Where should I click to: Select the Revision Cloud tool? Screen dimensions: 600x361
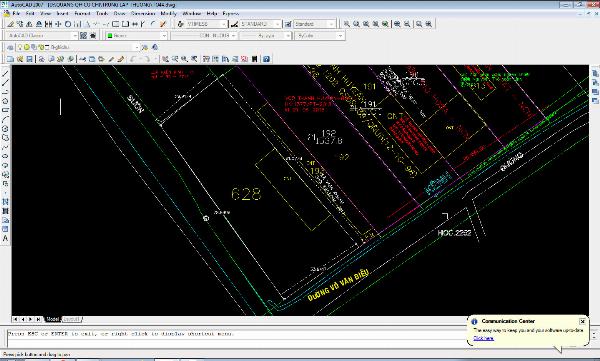(x=5, y=138)
